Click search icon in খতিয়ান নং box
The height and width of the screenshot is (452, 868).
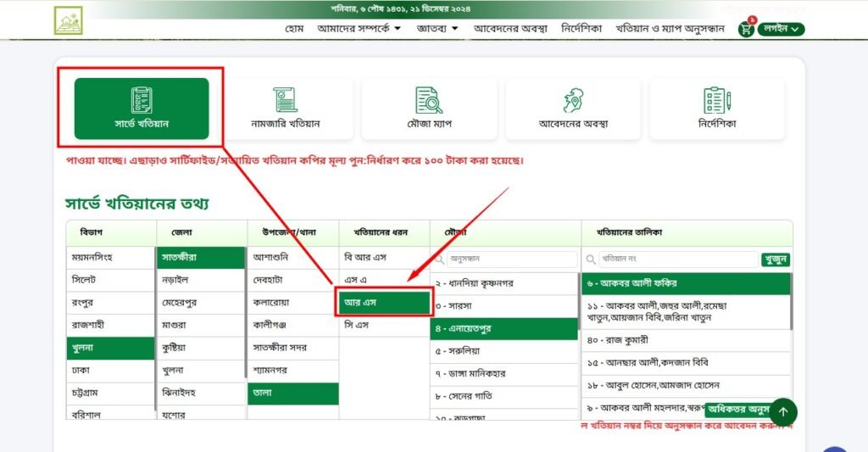591,259
